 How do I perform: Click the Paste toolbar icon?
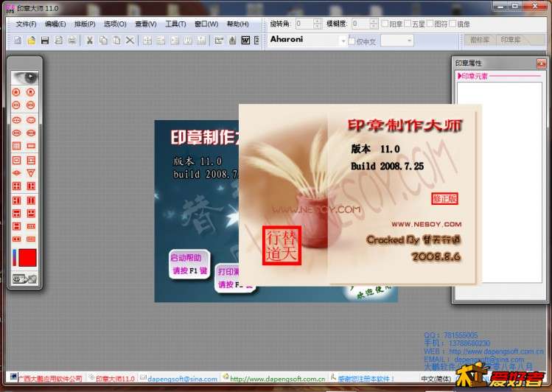[x=116, y=41]
